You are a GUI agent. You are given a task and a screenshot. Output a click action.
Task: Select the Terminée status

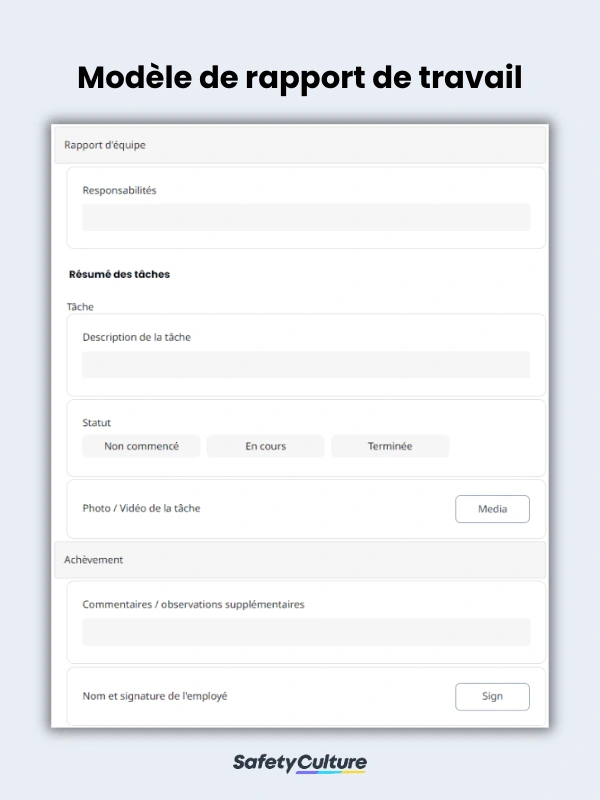pyautogui.click(x=390, y=446)
